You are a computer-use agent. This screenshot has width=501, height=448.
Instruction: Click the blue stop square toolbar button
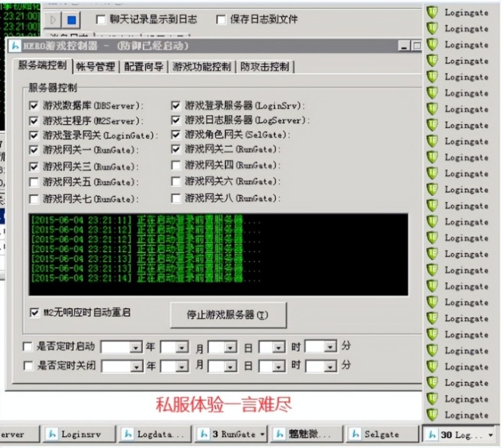click(71, 20)
